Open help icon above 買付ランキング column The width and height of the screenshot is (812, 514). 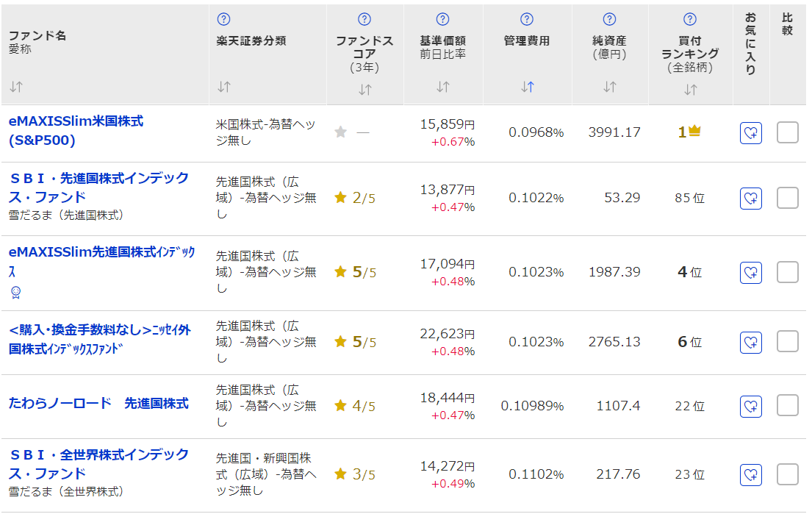pos(690,19)
